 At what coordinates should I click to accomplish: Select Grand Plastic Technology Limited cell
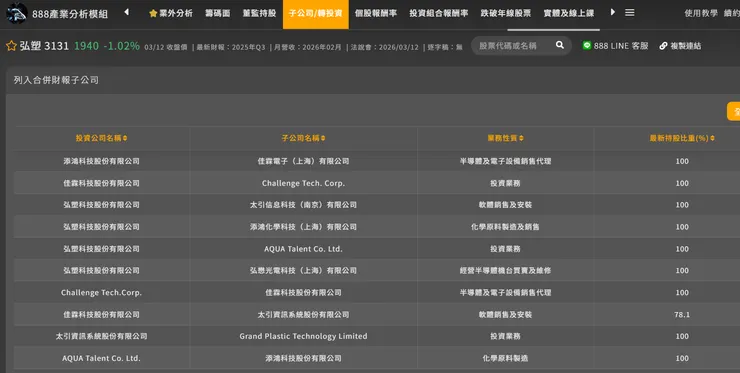(303, 336)
